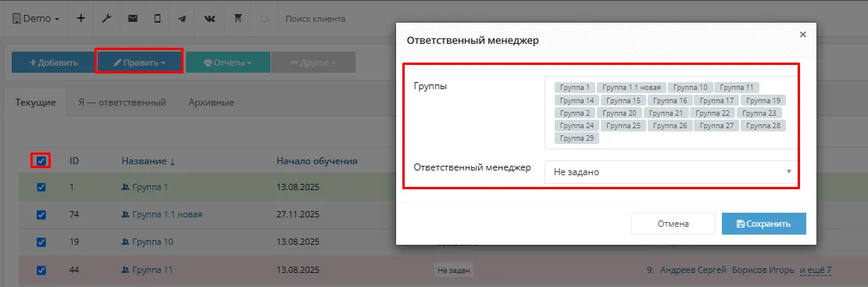Click the Группа 26 tag in dialog

pos(670,126)
